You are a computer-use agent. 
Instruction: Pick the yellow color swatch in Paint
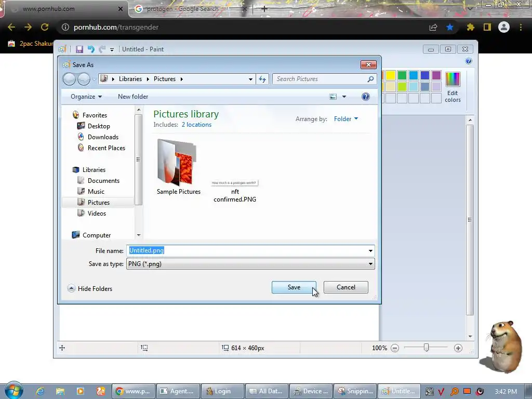click(391, 75)
